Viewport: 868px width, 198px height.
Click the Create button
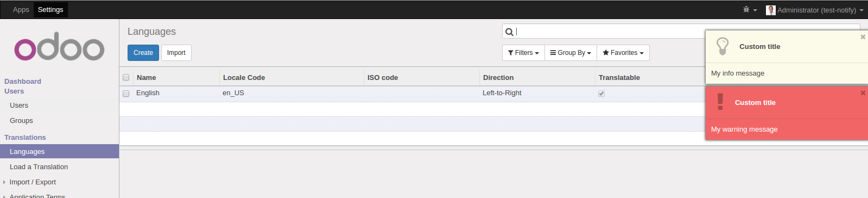[143, 53]
